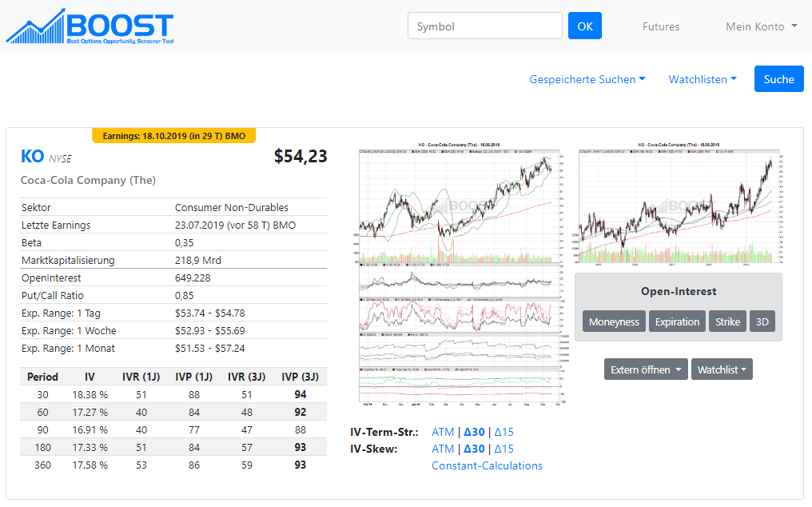Click the Beta value 0,35

184,242
